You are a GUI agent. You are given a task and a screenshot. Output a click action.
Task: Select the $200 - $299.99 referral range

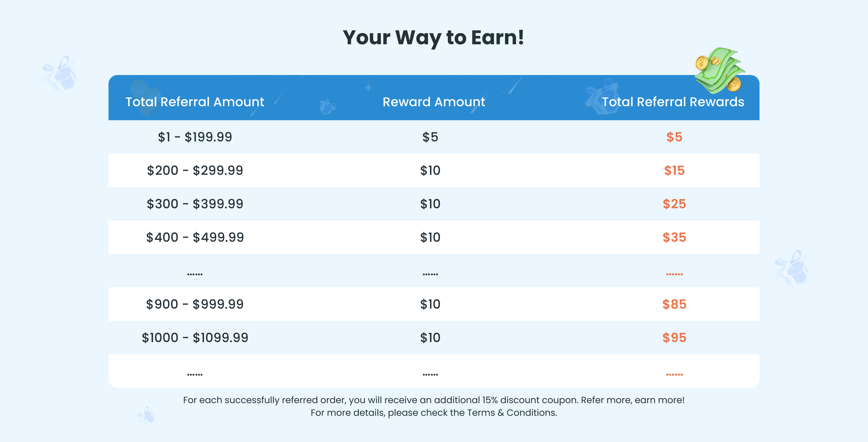pyautogui.click(x=195, y=171)
